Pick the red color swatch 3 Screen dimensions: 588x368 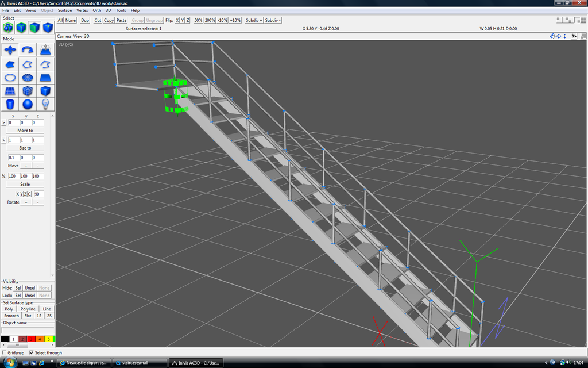(31, 339)
